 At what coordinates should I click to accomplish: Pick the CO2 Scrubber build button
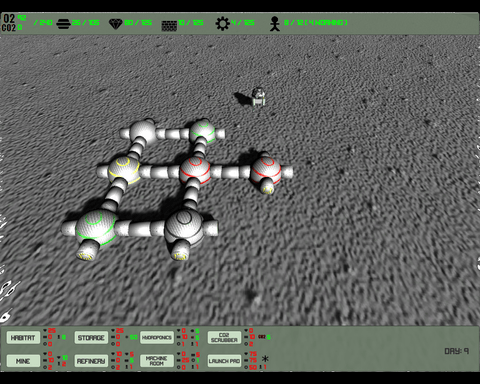click(x=224, y=338)
